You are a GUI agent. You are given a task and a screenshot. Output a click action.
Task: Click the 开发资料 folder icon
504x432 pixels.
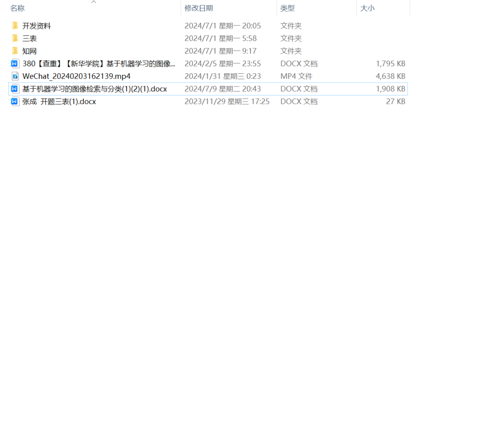pos(15,26)
